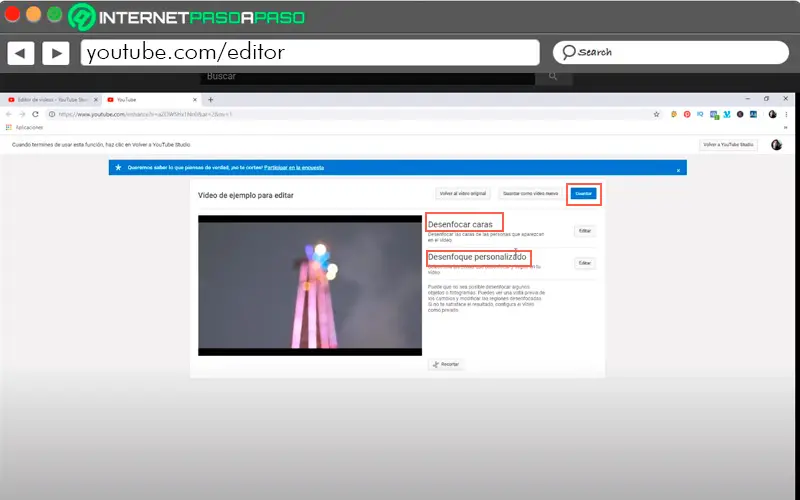Select the YouTube browser tab
800x500 pixels.
click(x=148, y=99)
